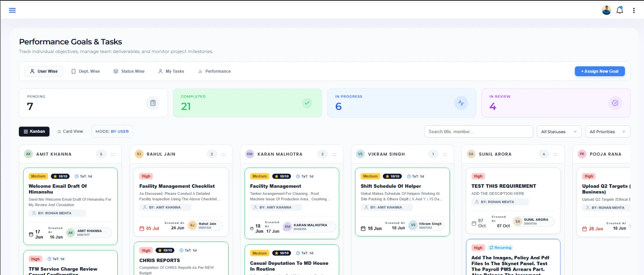Screen dimensions: 644x275
Task: Open the Shift Schedule Of Helper card
Action: click(x=402, y=202)
